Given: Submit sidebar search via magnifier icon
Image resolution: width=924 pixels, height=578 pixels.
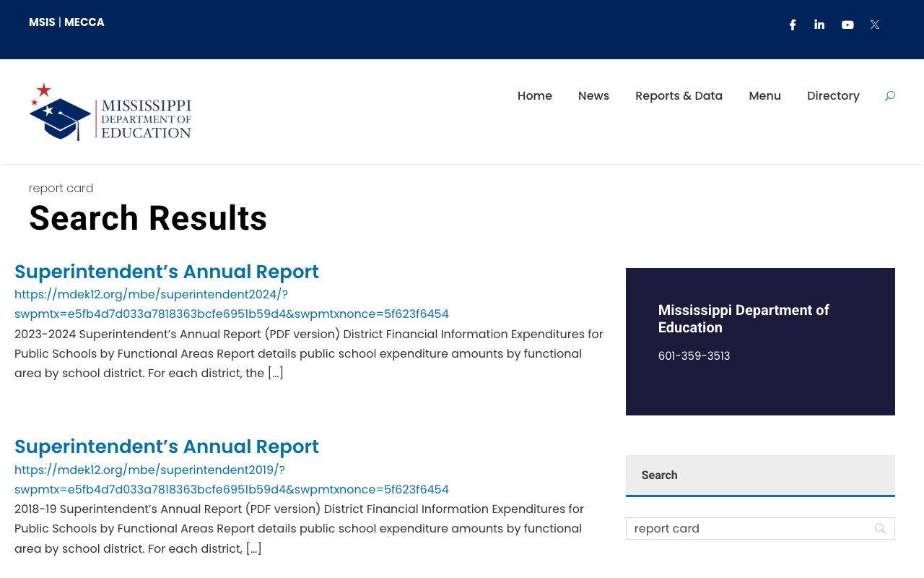Looking at the screenshot, I should pos(880,529).
